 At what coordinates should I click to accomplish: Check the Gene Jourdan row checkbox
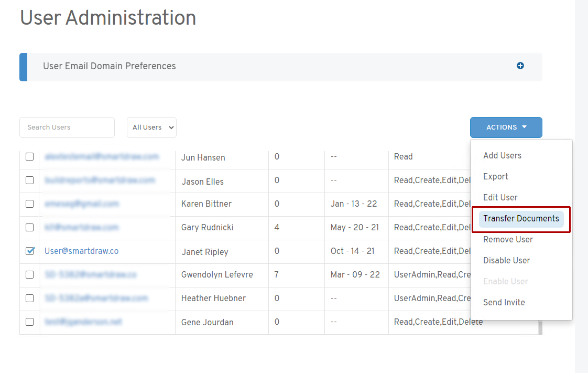pyautogui.click(x=30, y=322)
